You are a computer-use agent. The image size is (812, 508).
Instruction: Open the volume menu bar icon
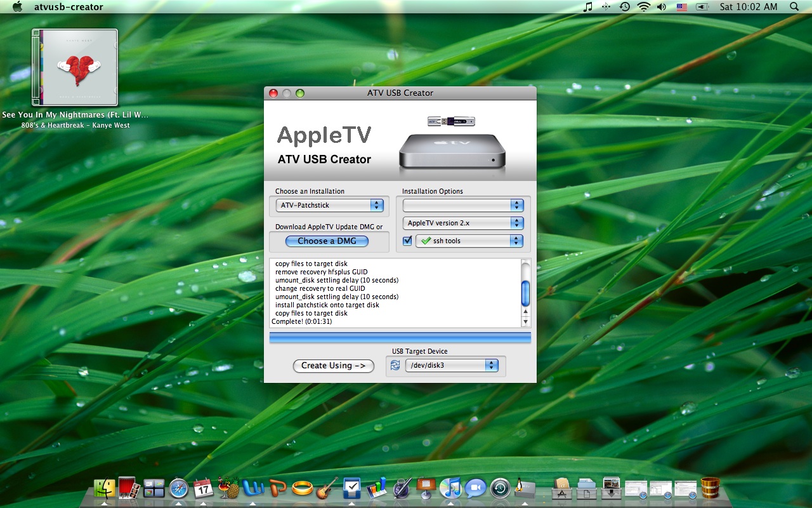point(662,6)
